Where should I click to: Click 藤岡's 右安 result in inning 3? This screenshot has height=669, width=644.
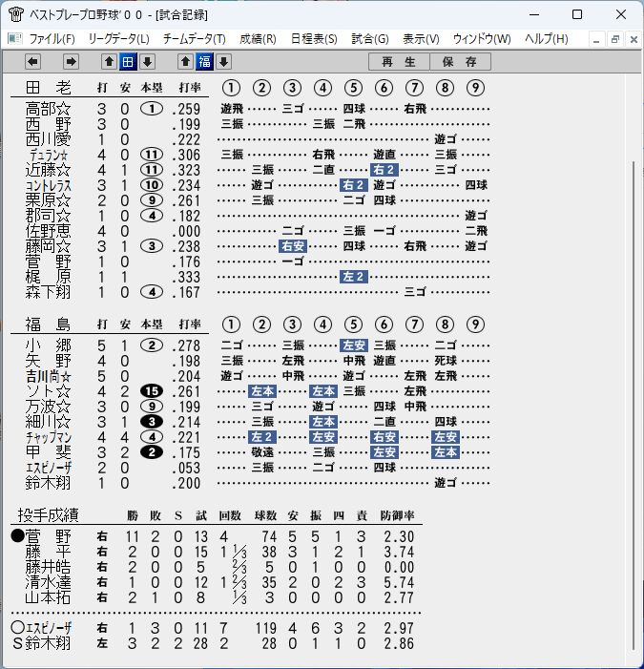click(293, 246)
